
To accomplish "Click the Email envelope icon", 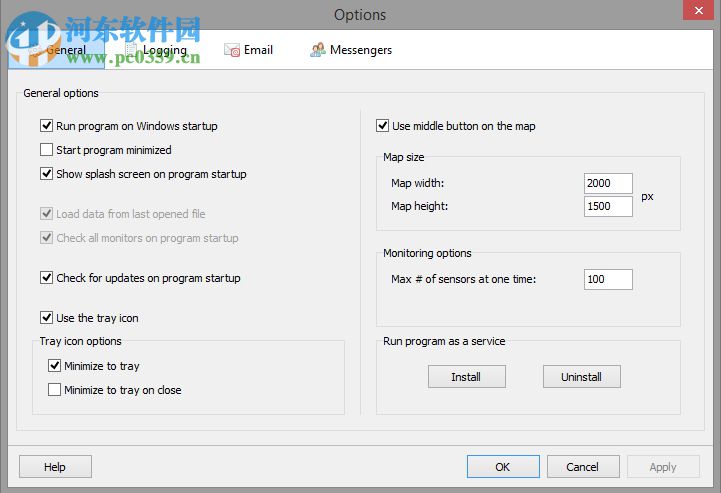I will point(232,50).
